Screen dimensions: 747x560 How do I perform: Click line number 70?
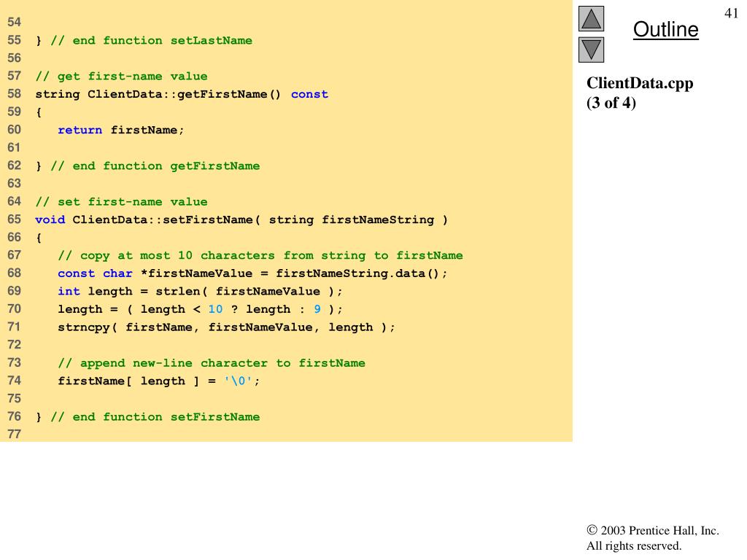tap(15, 308)
